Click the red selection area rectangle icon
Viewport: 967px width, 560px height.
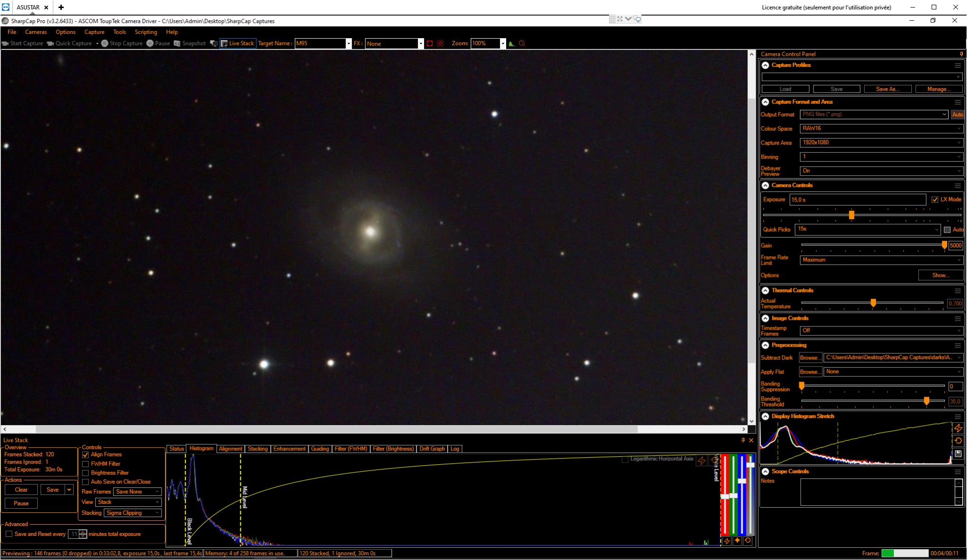(x=430, y=43)
